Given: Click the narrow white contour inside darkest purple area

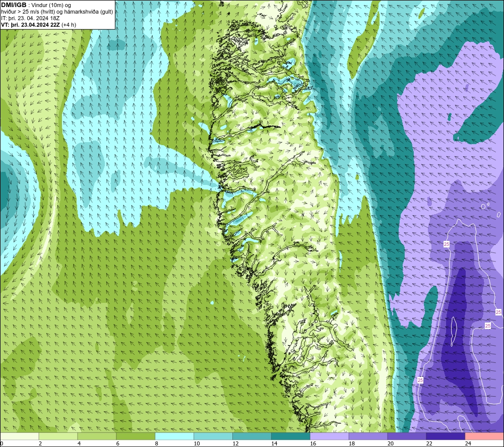Looking at the screenshot, I should (453, 331).
